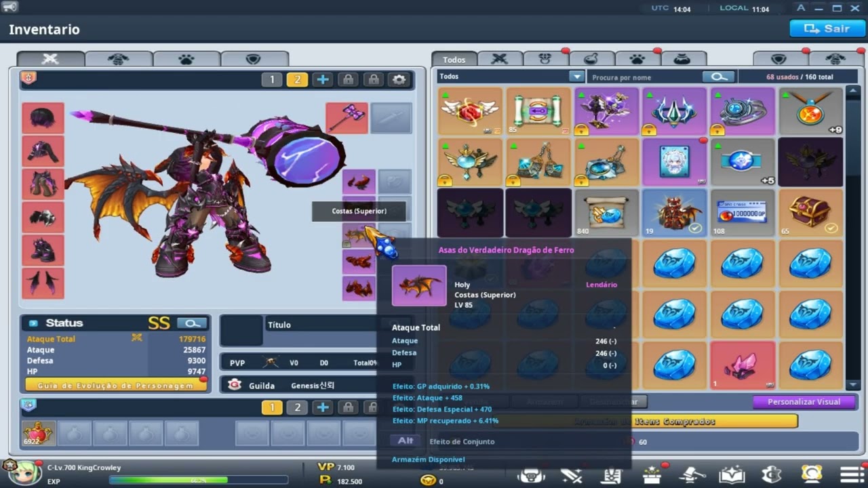Select the locked blue earrings item

[x=538, y=163]
